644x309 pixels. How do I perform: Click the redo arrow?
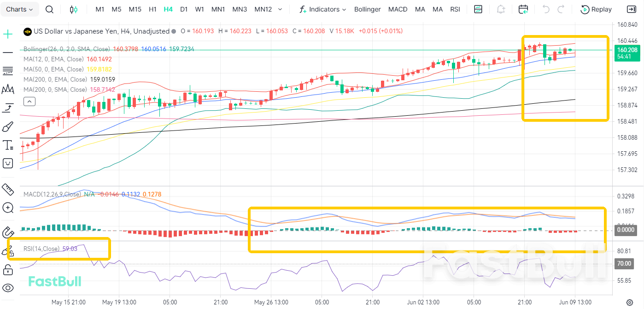[x=561, y=9]
